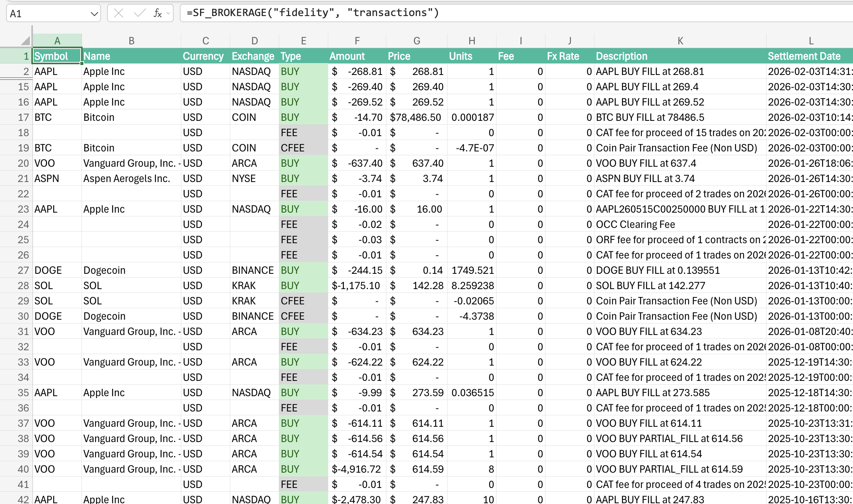Open the Name Box dropdown arrow

94,14
